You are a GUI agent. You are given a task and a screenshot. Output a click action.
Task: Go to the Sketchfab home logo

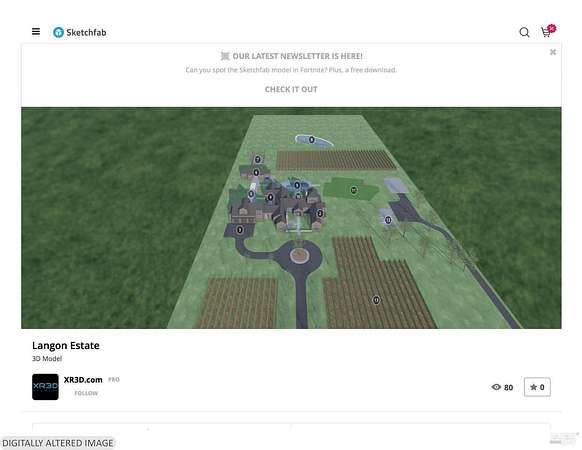click(79, 32)
